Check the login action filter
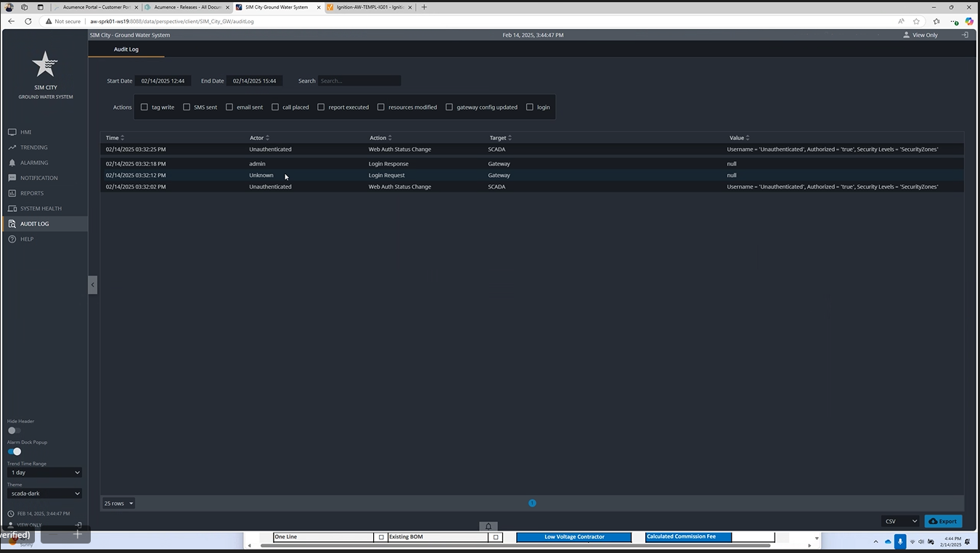980x553 pixels. (530, 107)
